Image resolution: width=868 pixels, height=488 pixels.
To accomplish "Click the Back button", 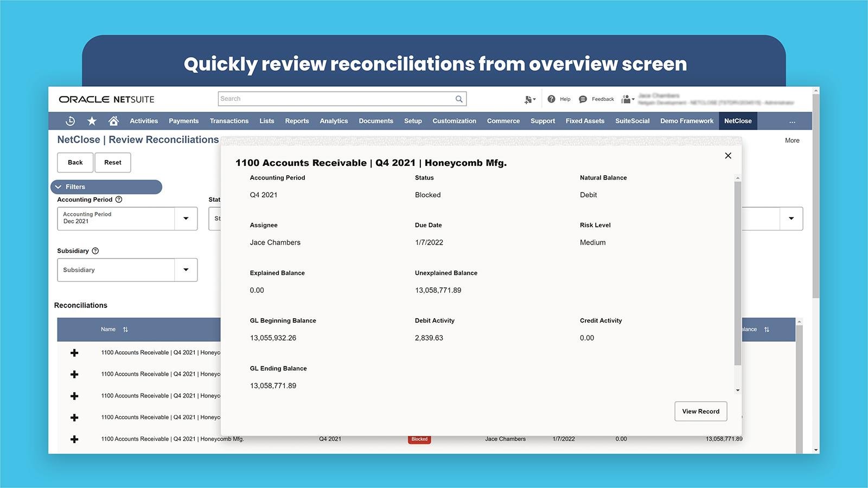I will coord(75,163).
